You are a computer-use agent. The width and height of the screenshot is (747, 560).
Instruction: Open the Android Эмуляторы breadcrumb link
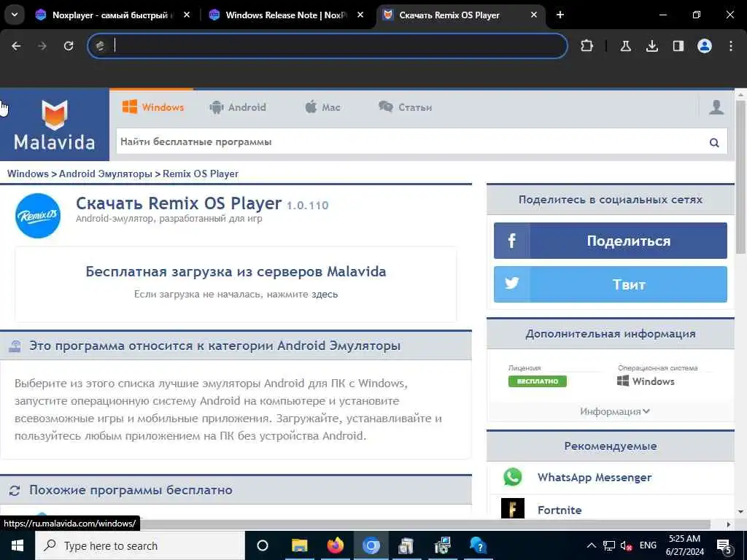pyautogui.click(x=105, y=174)
